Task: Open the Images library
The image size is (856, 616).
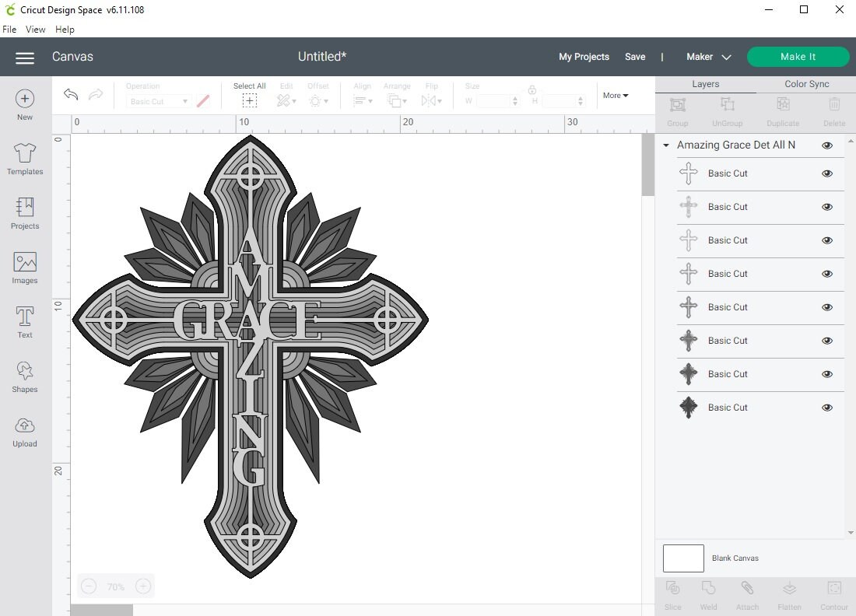Action: [24, 267]
